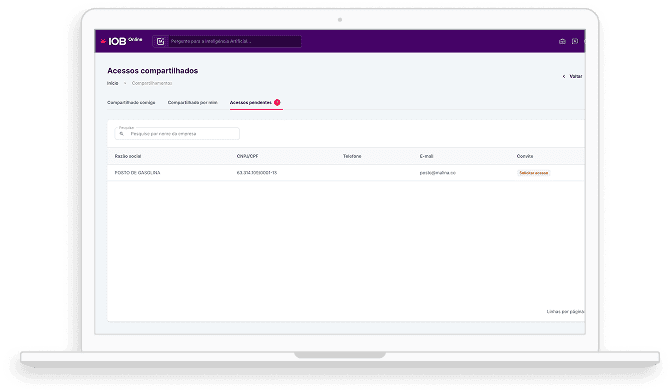Open the chat message icon in header
Image resolution: width=672 pixels, height=392 pixels.
point(575,41)
